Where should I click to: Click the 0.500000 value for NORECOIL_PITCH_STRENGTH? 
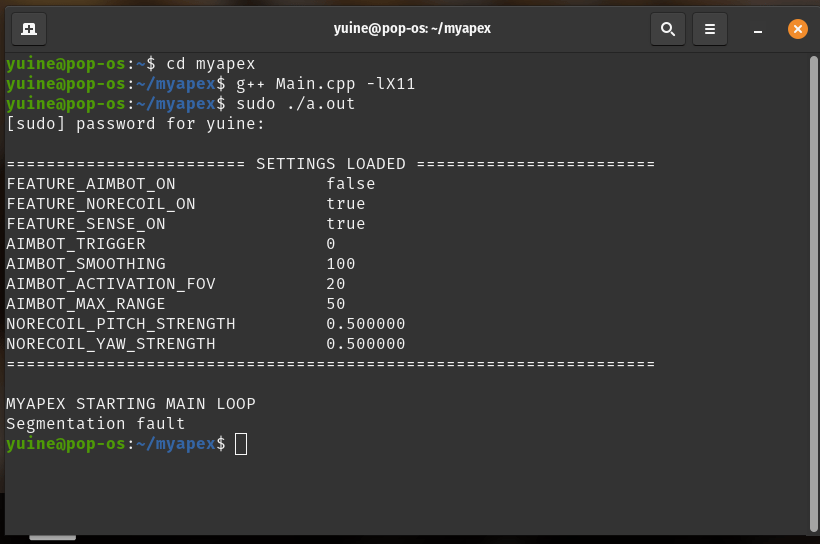(366, 324)
